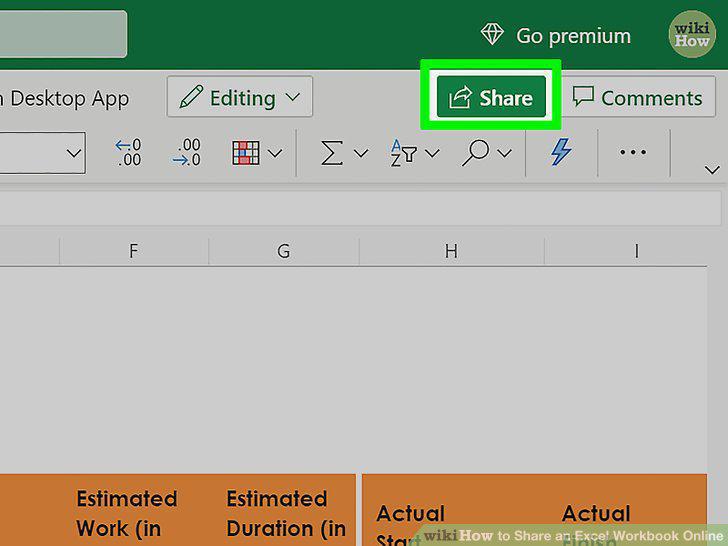Select the column G header
Viewport: 728px width, 546px height.
[x=284, y=251]
